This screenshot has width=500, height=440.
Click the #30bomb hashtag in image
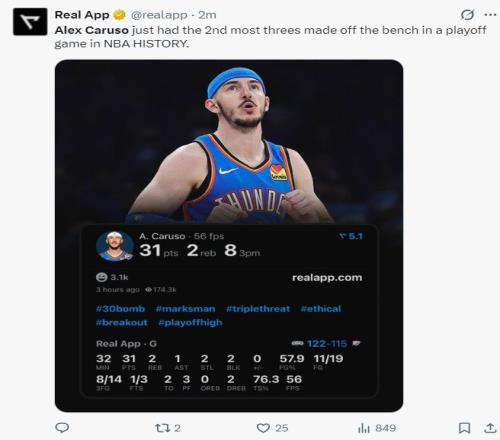[x=120, y=309]
